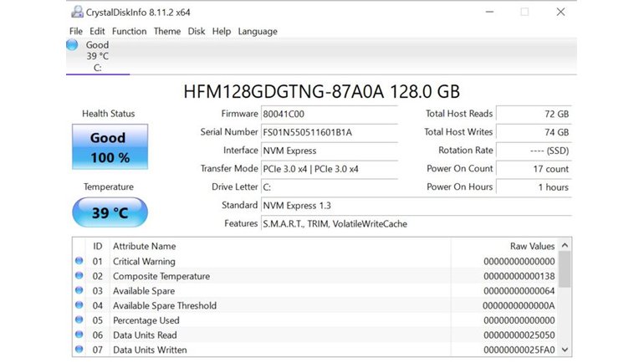Click the ID column header
644x363 pixels.
point(97,246)
